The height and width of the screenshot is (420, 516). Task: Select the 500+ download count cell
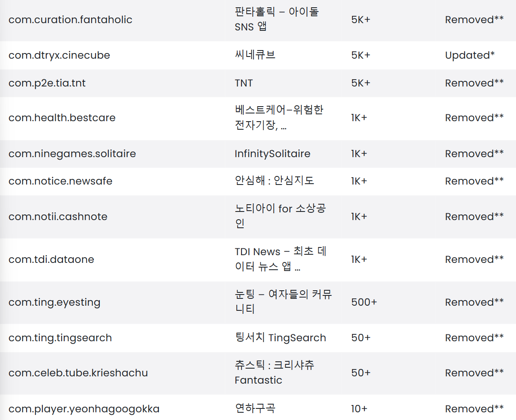coord(364,302)
